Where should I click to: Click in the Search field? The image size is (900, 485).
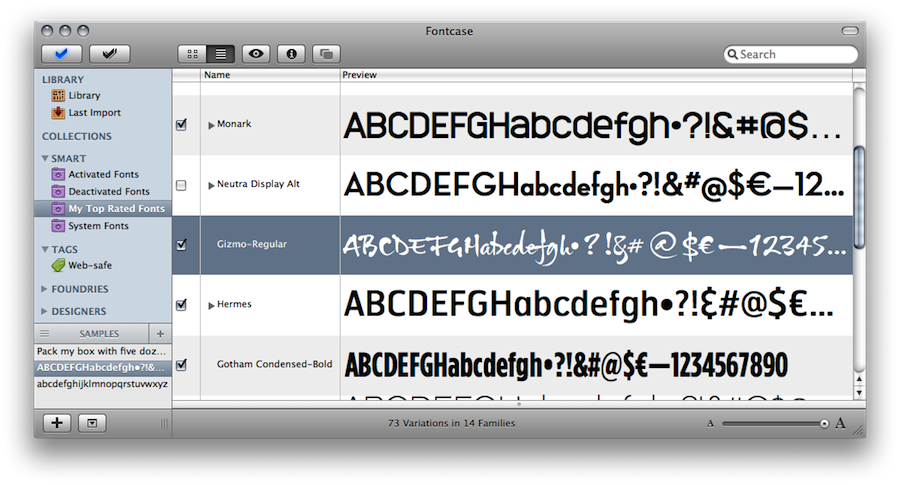pyautogui.click(x=790, y=54)
